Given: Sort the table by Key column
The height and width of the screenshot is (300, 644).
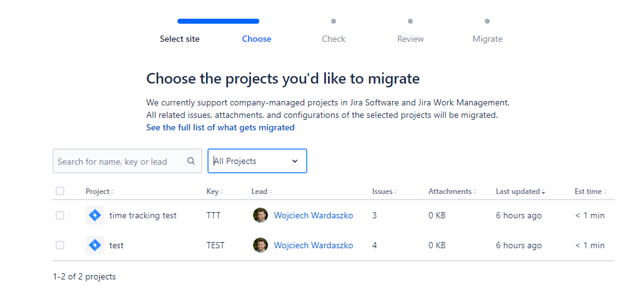Looking at the screenshot, I should click(x=214, y=191).
